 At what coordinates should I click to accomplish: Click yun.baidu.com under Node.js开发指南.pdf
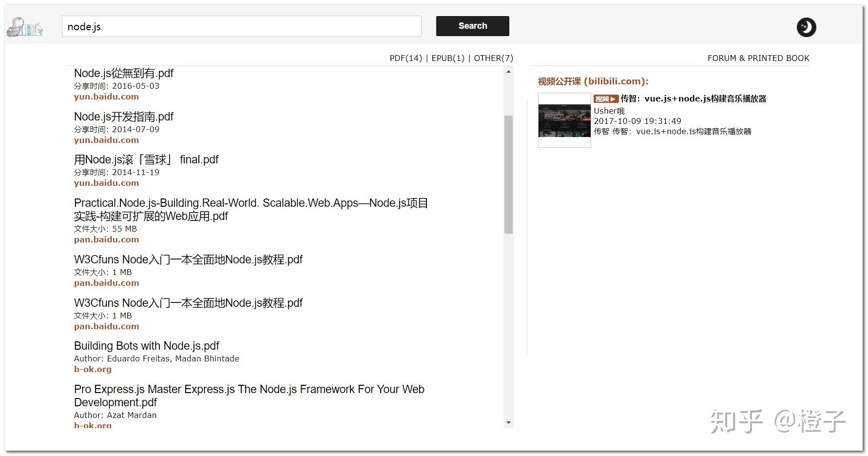tap(106, 140)
